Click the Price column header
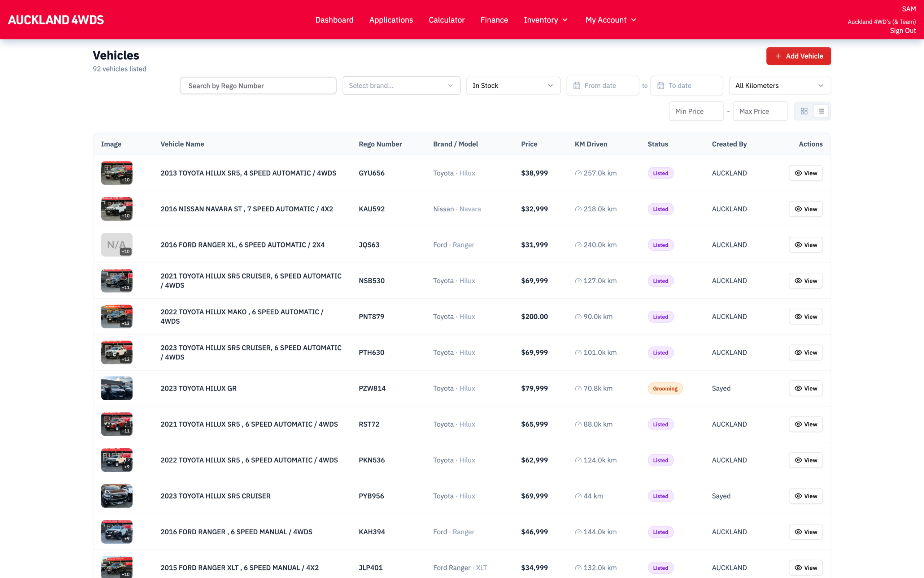 tap(529, 144)
